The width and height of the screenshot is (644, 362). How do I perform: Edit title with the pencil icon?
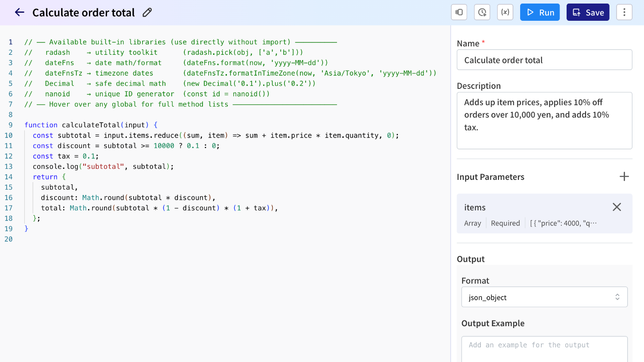coord(147,12)
